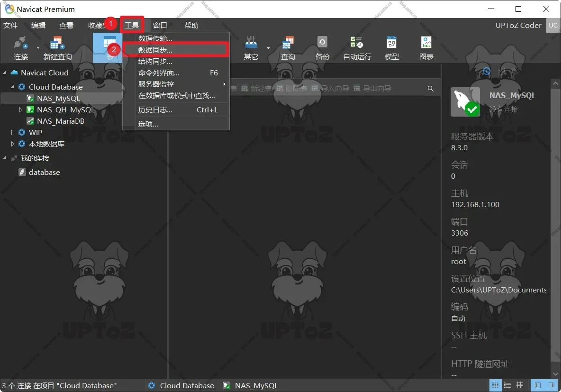This screenshot has height=392, width=561.
Task: Click the WIP project gear icon
Action: [x=22, y=132]
